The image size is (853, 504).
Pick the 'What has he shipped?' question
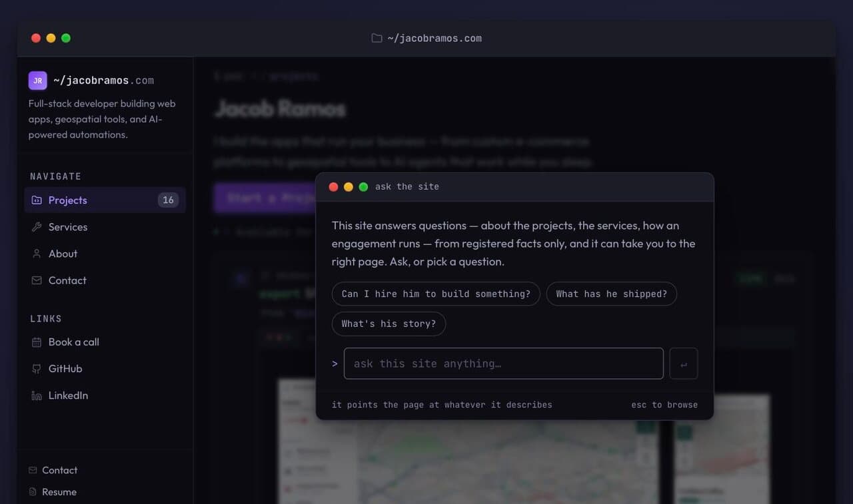tap(611, 294)
